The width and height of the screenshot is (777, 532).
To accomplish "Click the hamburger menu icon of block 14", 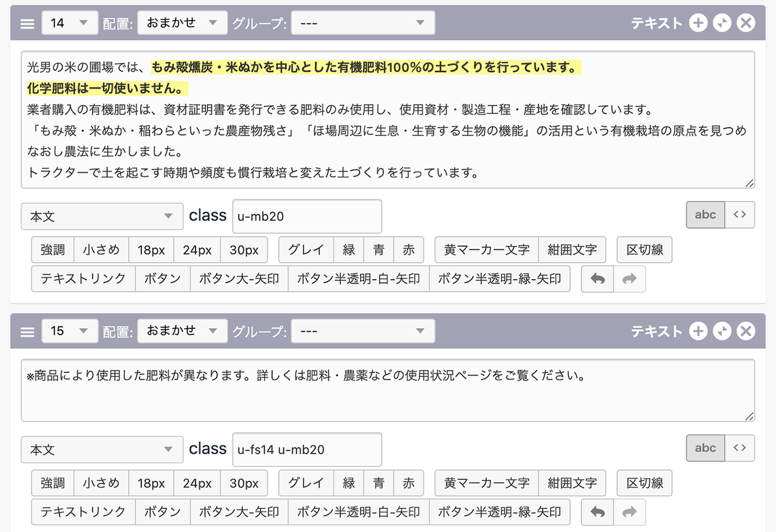I will tap(27, 24).
